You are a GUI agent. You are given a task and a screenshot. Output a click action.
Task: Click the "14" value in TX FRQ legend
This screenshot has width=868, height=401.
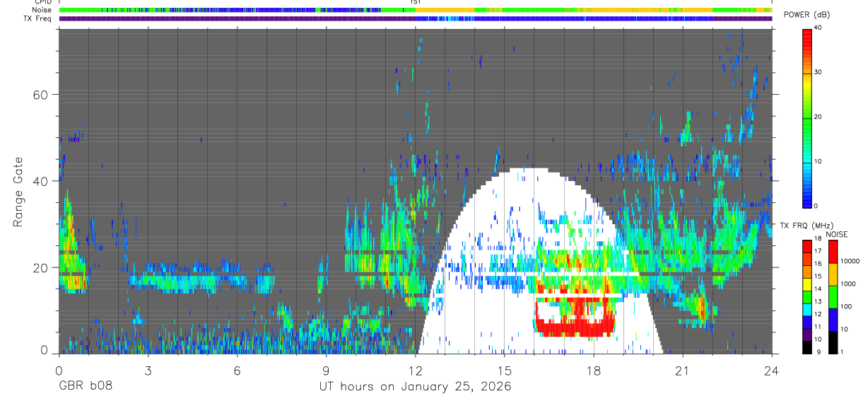point(818,289)
